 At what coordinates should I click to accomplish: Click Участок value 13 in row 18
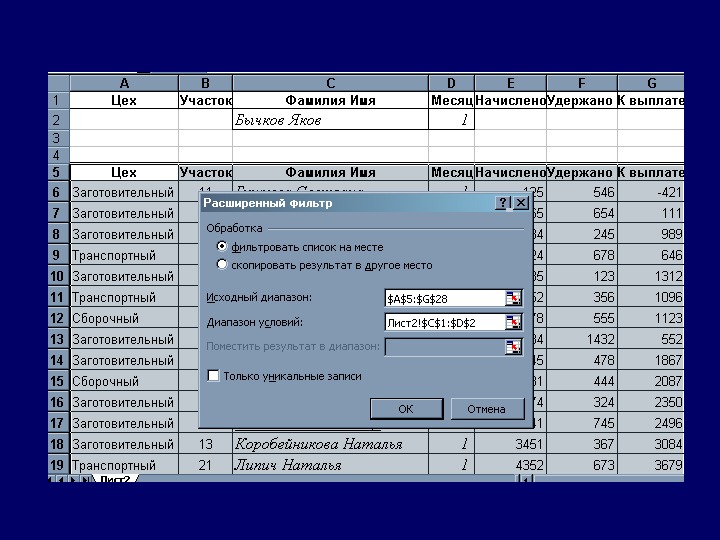[205, 444]
